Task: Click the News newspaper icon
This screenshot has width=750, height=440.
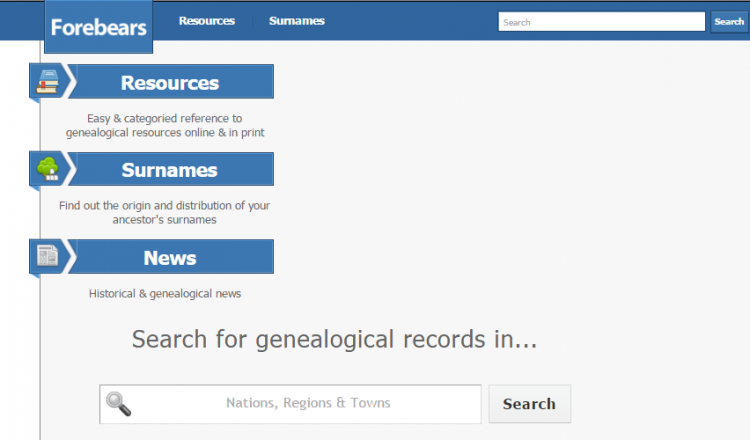Action: pyautogui.click(x=47, y=256)
